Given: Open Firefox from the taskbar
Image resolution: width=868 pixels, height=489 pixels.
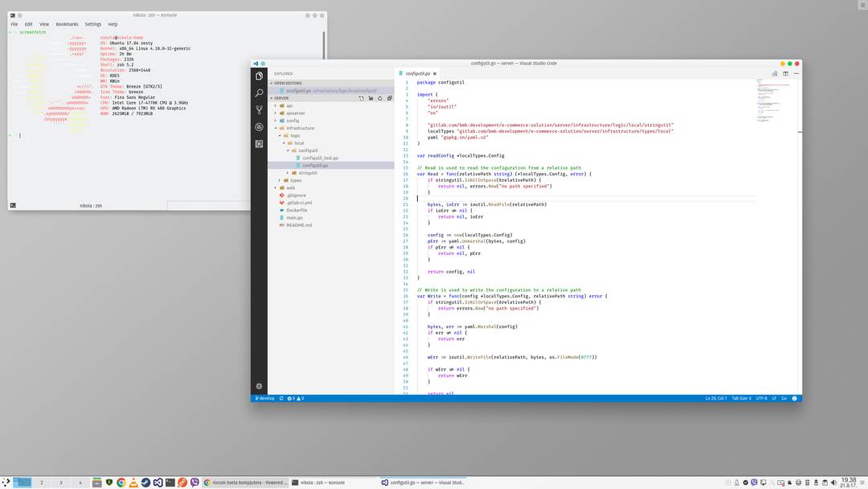Looking at the screenshot, I should click(182, 483).
